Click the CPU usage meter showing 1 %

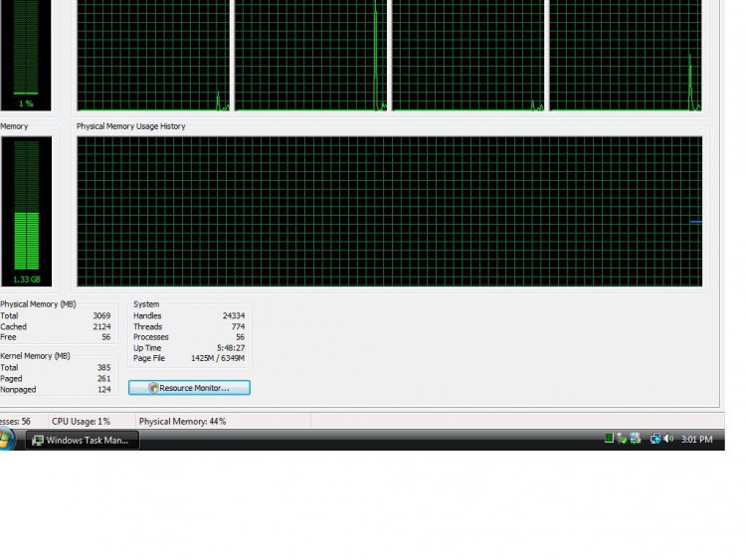click(x=26, y=55)
